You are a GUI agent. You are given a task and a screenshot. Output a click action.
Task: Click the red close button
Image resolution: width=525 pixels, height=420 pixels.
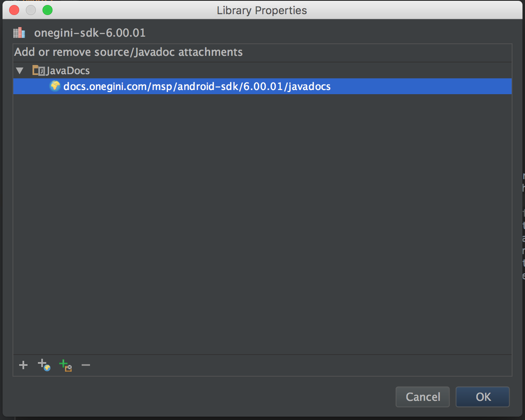point(13,10)
